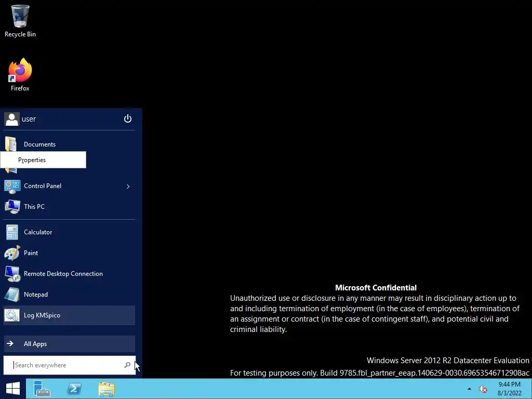The width and height of the screenshot is (532, 399).
Task: Click the muted speaker volume icon
Action: point(483,389)
